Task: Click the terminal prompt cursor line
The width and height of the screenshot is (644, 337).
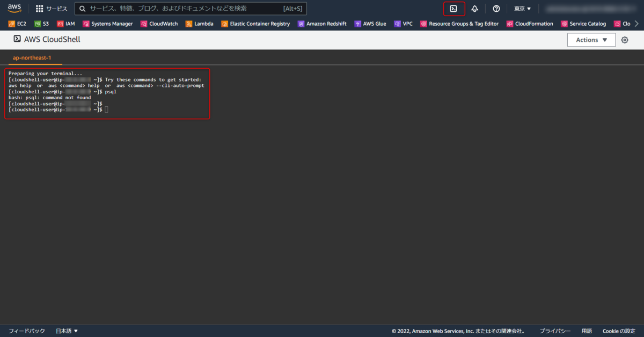Action: point(58,109)
